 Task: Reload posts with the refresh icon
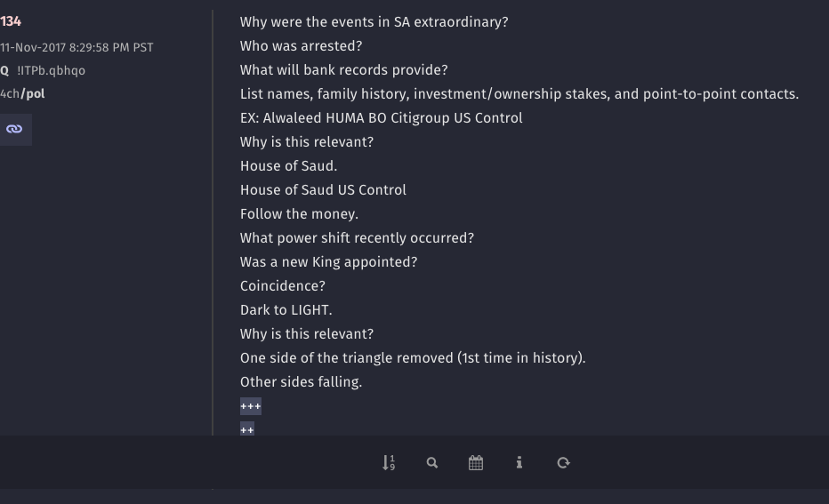(x=564, y=463)
